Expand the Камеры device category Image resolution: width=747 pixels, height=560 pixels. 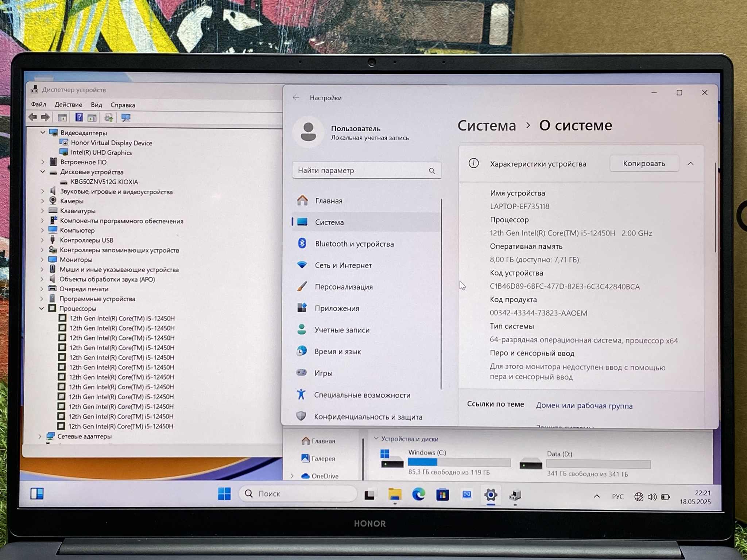(42, 201)
